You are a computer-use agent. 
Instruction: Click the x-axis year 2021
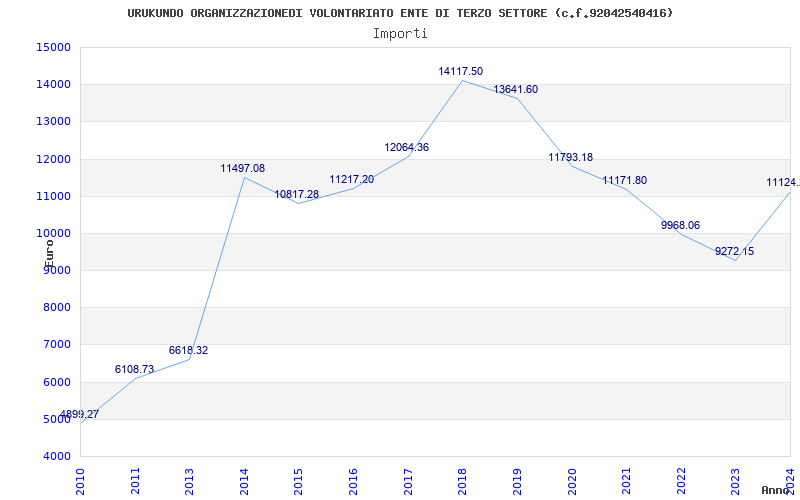click(627, 481)
